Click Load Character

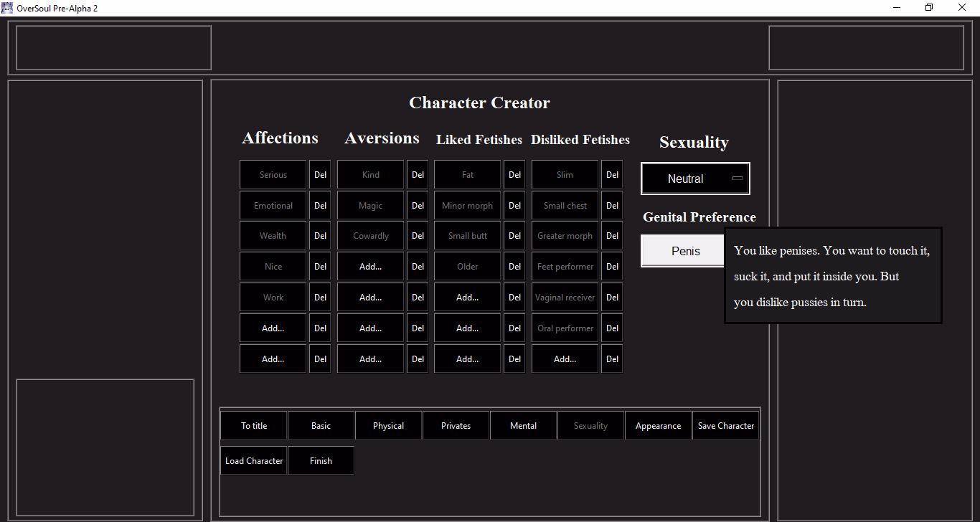[254, 460]
